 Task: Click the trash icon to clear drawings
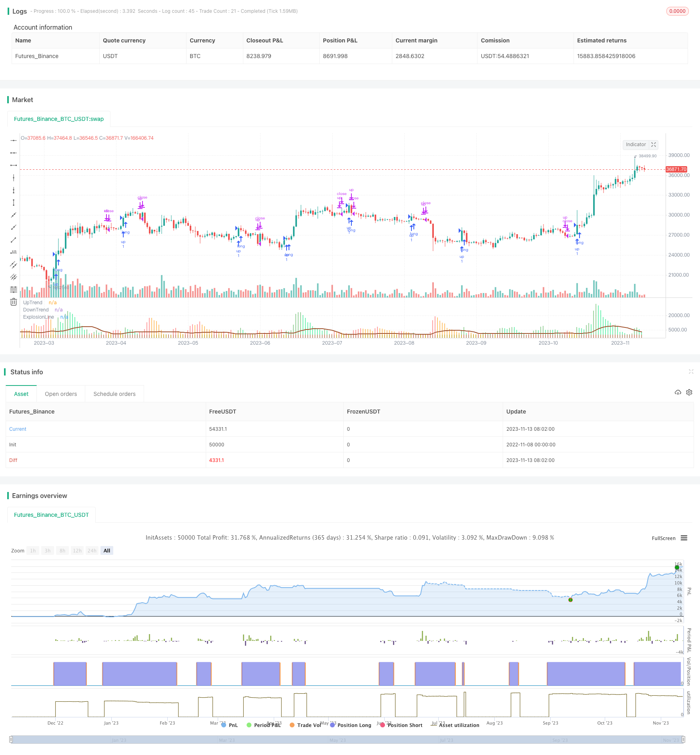pos(14,302)
